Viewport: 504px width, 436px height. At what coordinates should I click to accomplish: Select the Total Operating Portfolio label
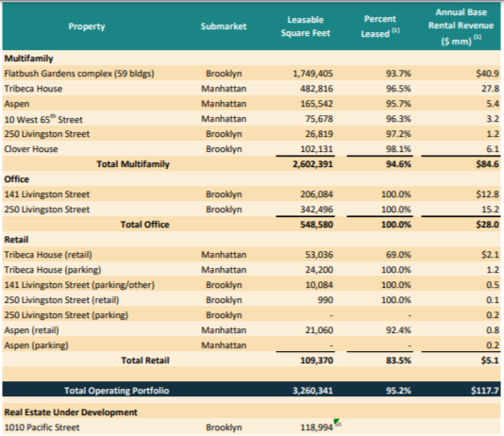(116, 391)
